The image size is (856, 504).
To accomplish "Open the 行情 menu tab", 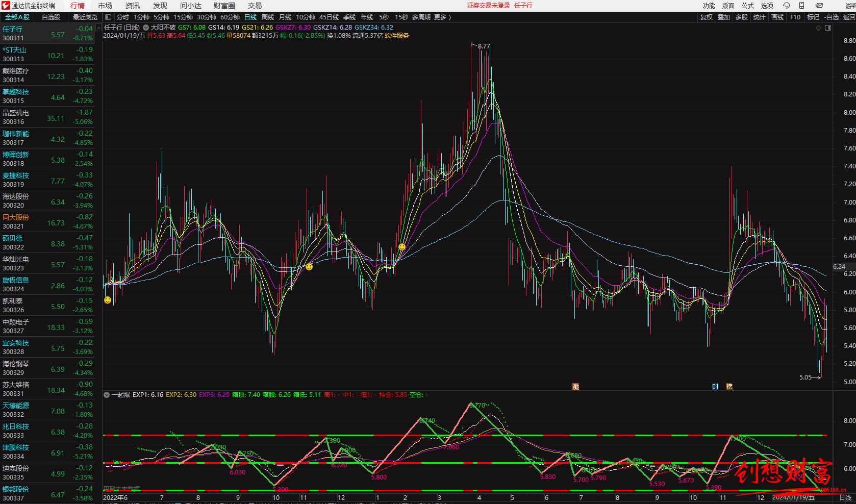I will tap(78, 6).
